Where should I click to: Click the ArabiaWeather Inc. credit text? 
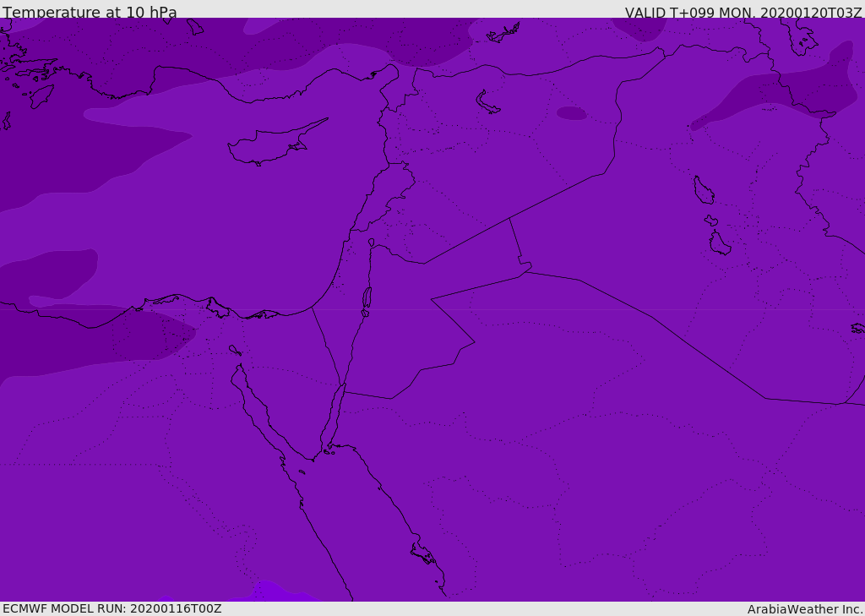tap(805, 609)
